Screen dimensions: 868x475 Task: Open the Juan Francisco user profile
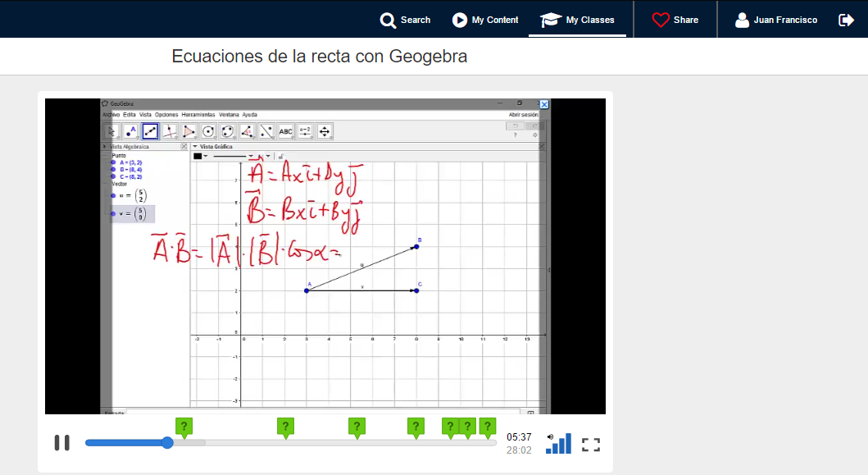tap(775, 20)
